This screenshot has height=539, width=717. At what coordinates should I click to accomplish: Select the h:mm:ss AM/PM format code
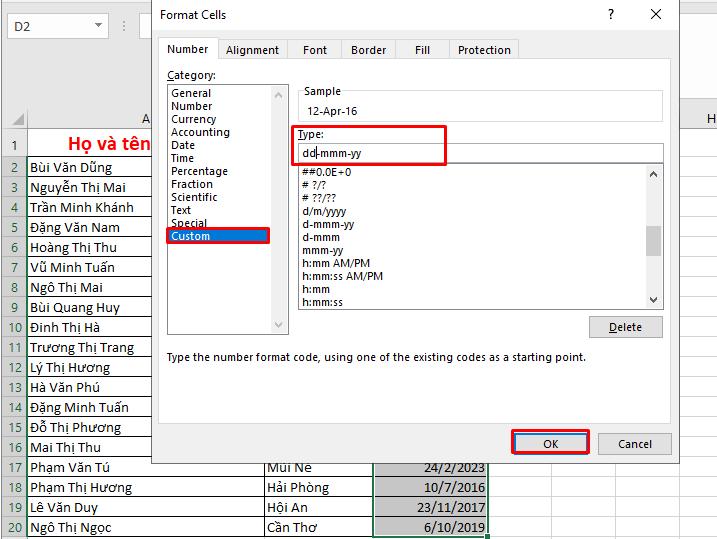coord(342,277)
